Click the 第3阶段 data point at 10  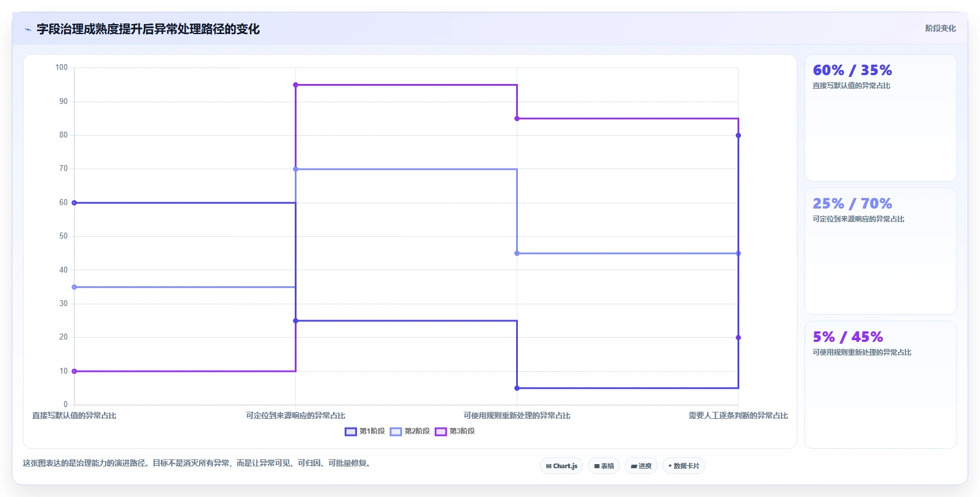pyautogui.click(x=74, y=371)
